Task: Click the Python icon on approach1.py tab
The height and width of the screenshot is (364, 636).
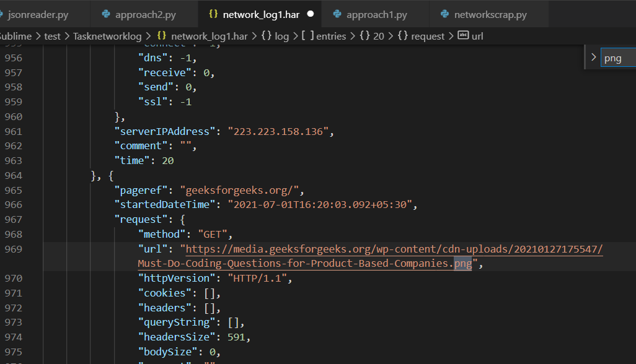Action: click(337, 14)
